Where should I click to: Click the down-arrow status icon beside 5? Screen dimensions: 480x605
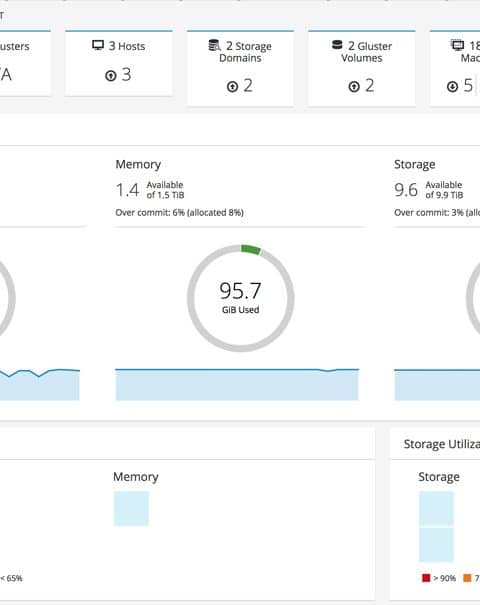click(x=452, y=86)
